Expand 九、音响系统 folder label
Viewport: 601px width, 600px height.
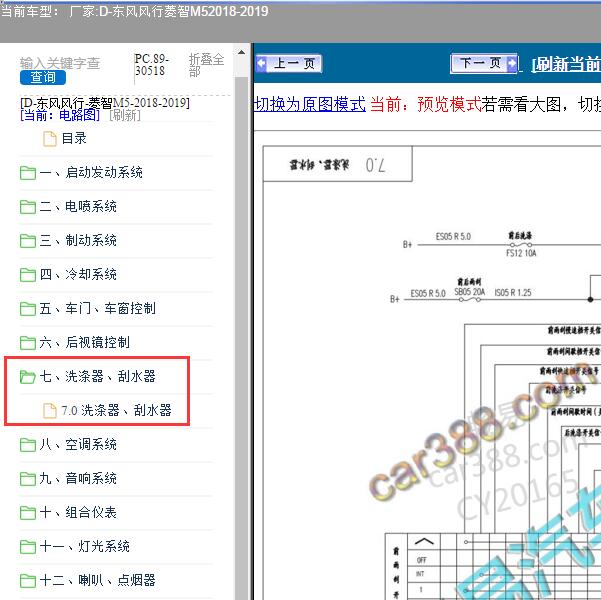point(78,478)
